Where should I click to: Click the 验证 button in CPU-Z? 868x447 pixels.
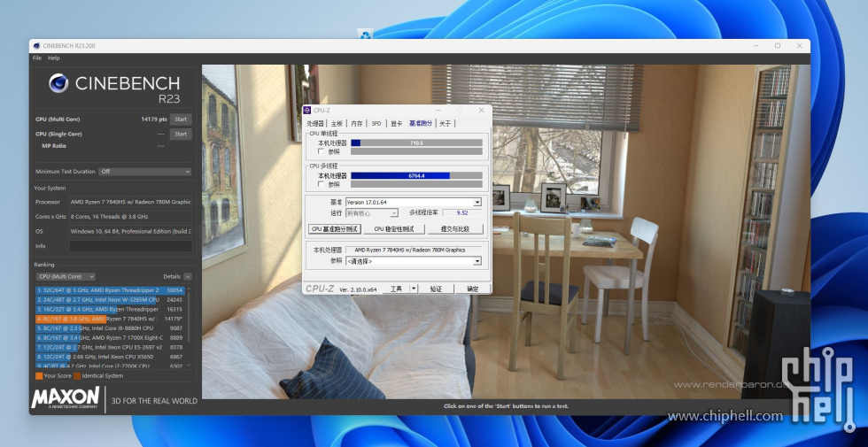click(436, 289)
